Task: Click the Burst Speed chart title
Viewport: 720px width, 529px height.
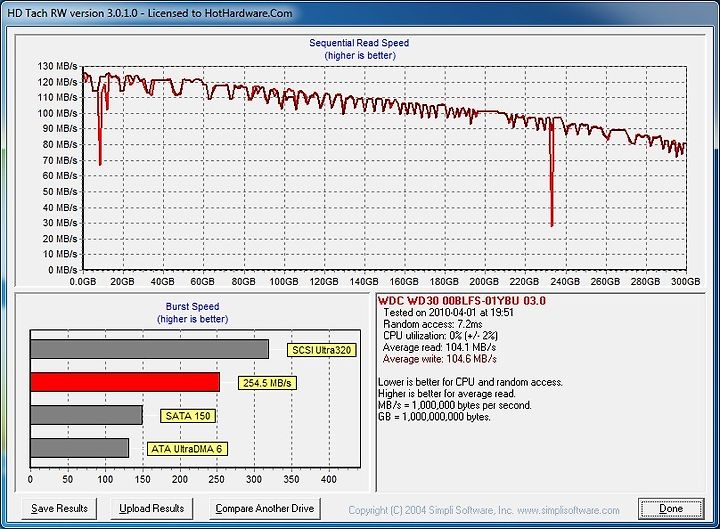Action: tap(192, 306)
